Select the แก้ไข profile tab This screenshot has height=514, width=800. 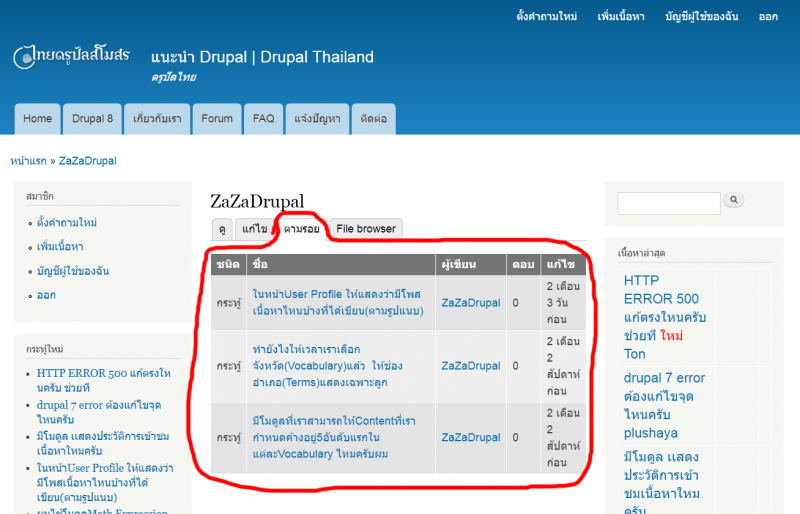pyautogui.click(x=255, y=229)
